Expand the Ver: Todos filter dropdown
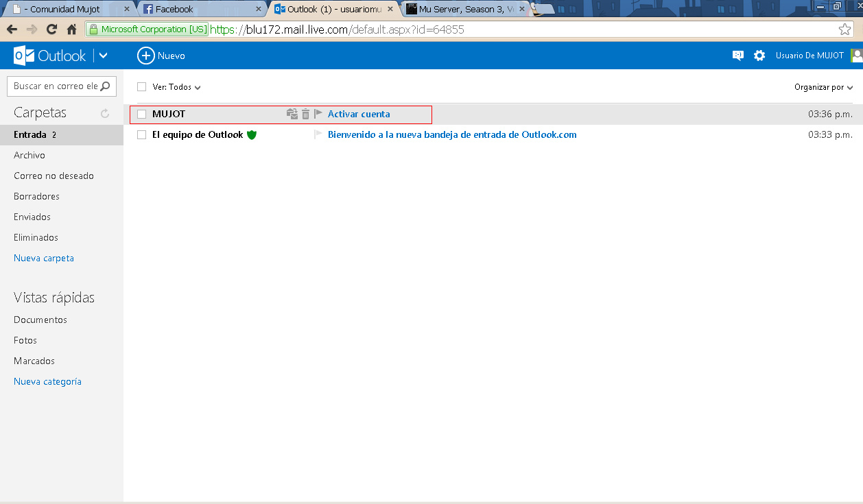This screenshot has width=863, height=504. pos(176,87)
